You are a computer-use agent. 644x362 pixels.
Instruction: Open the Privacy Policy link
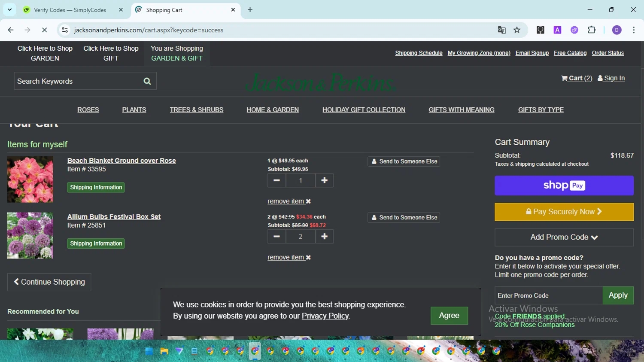click(325, 316)
